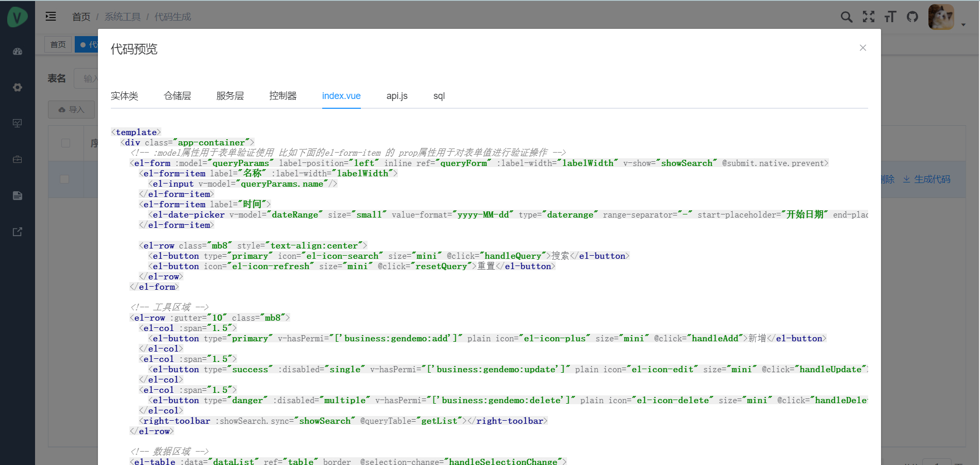
Task: Click the search magnifier icon in header
Action: (x=846, y=17)
